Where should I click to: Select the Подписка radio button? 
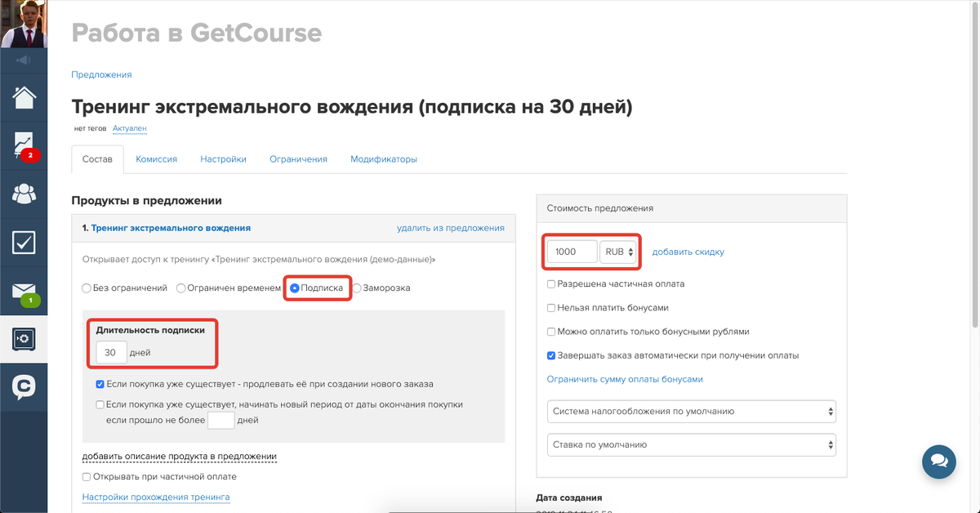click(x=295, y=288)
